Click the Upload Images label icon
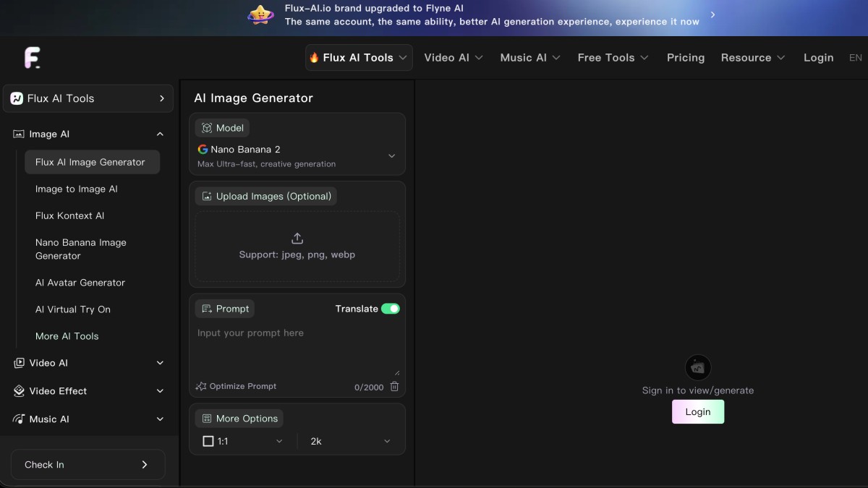Screen dimensions: 868x488 [x=207, y=196]
